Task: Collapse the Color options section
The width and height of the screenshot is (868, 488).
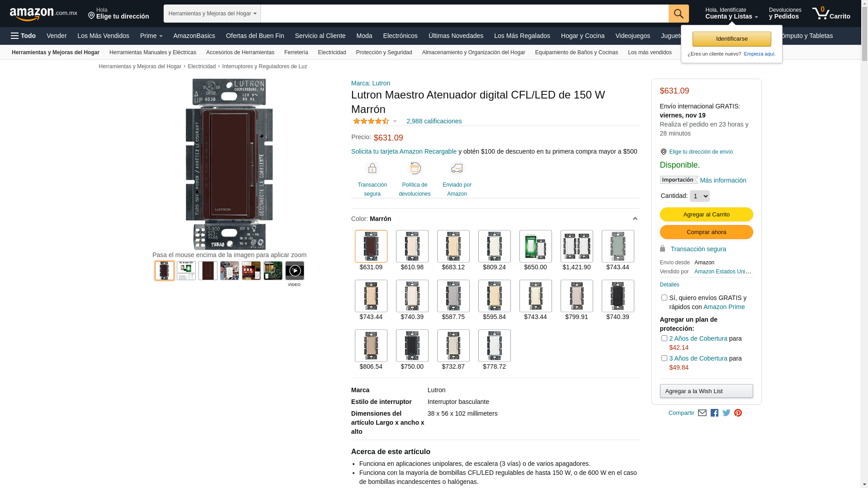Action: click(x=635, y=219)
